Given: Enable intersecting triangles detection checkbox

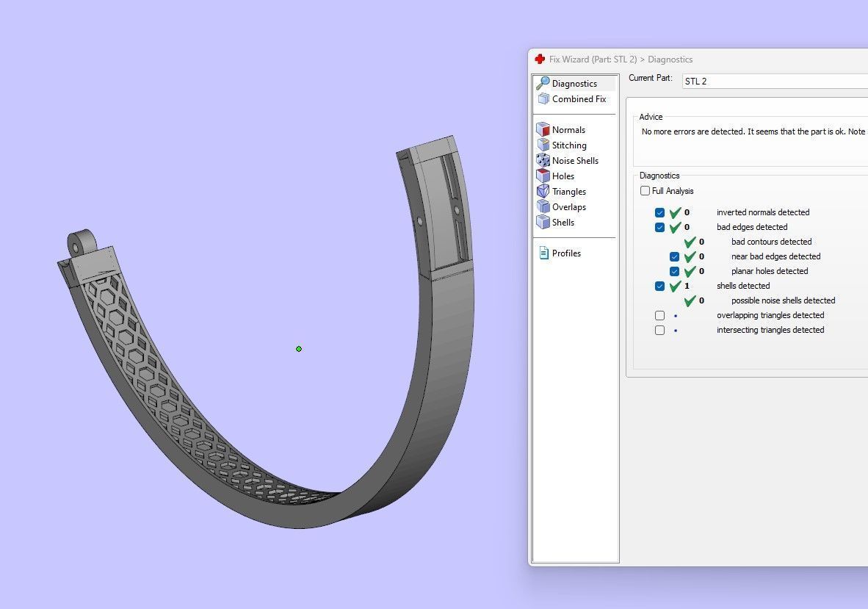Looking at the screenshot, I should pyautogui.click(x=659, y=330).
